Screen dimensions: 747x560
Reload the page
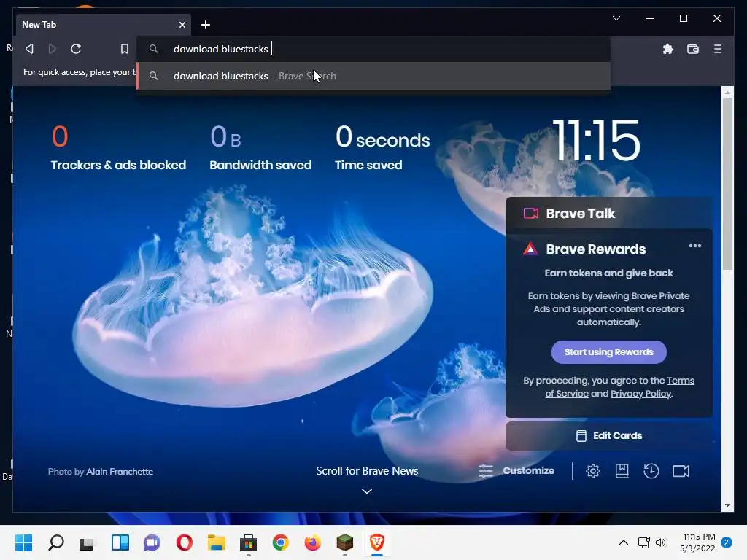(76, 49)
